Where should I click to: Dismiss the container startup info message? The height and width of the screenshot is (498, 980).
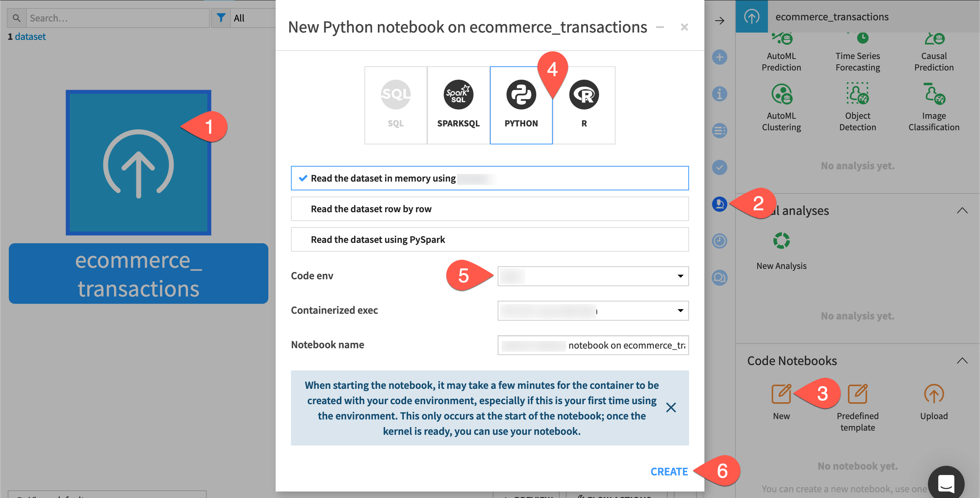coord(671,408)
